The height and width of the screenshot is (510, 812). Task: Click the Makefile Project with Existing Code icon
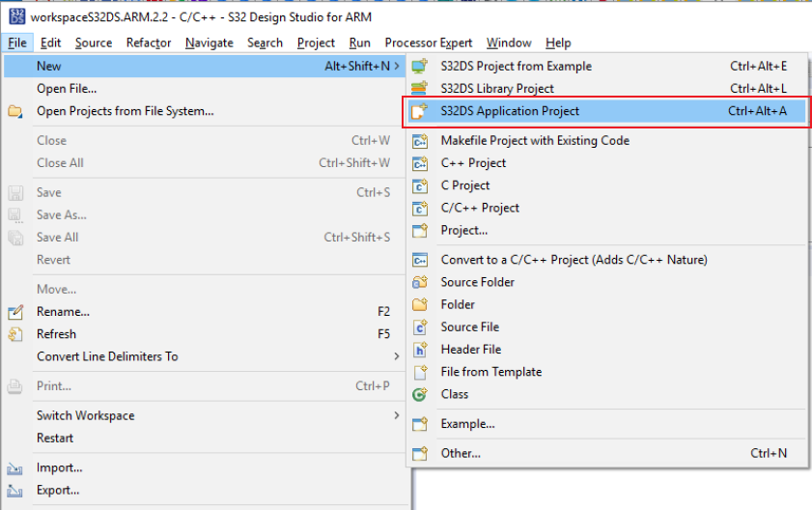click(419, 140)
